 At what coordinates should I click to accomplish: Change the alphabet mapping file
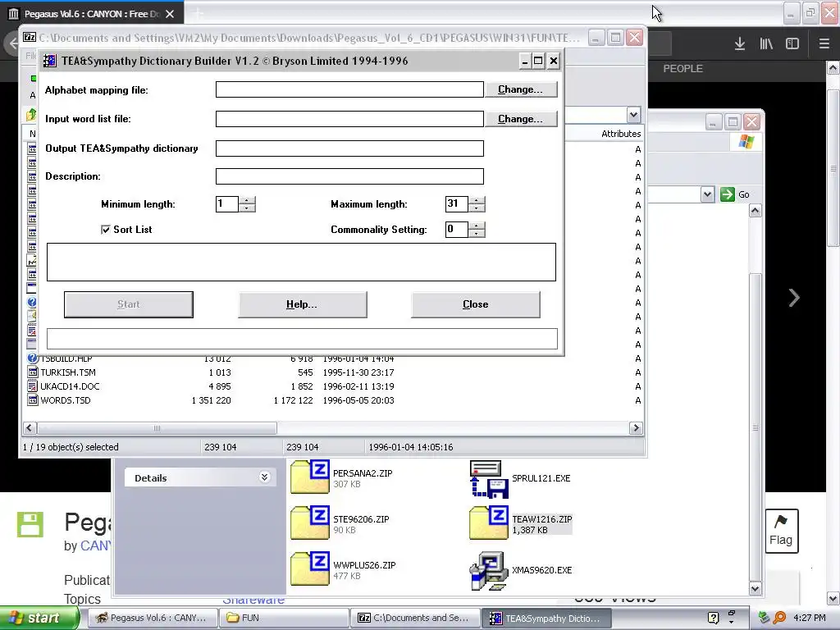520,89
